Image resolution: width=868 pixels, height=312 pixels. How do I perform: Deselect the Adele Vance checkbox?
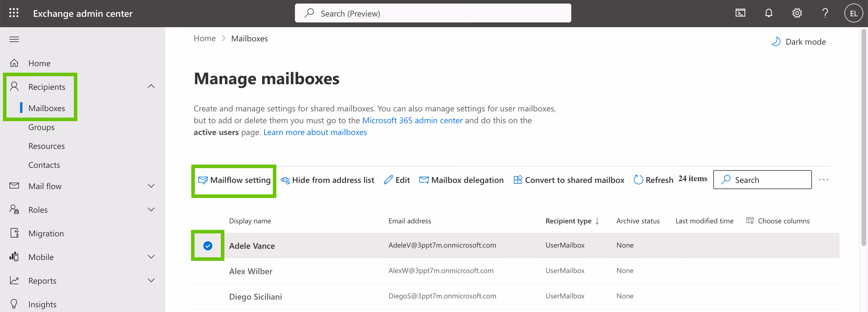coord(208,246)
